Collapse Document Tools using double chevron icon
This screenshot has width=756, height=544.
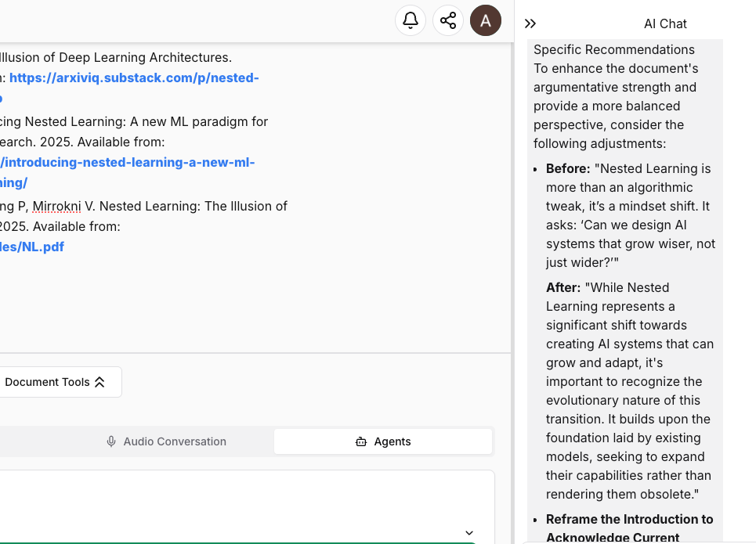(x=99, y=382)
